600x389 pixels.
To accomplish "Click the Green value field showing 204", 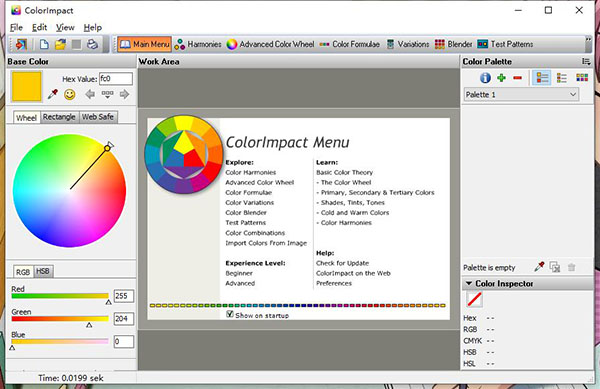I will click(x=124, y=319).
